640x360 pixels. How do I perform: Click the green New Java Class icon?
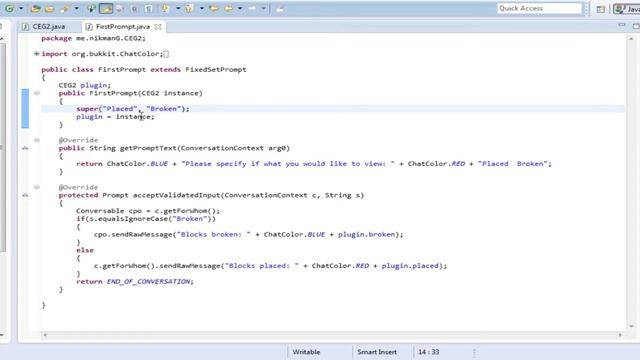pyautogui.click(x=9, y=8)
